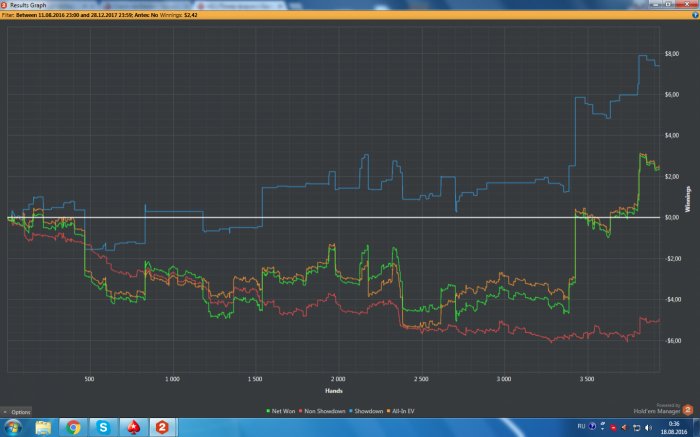Click the 1 500 hands axis label
The image size is (700, 437).
click(255, 379)
